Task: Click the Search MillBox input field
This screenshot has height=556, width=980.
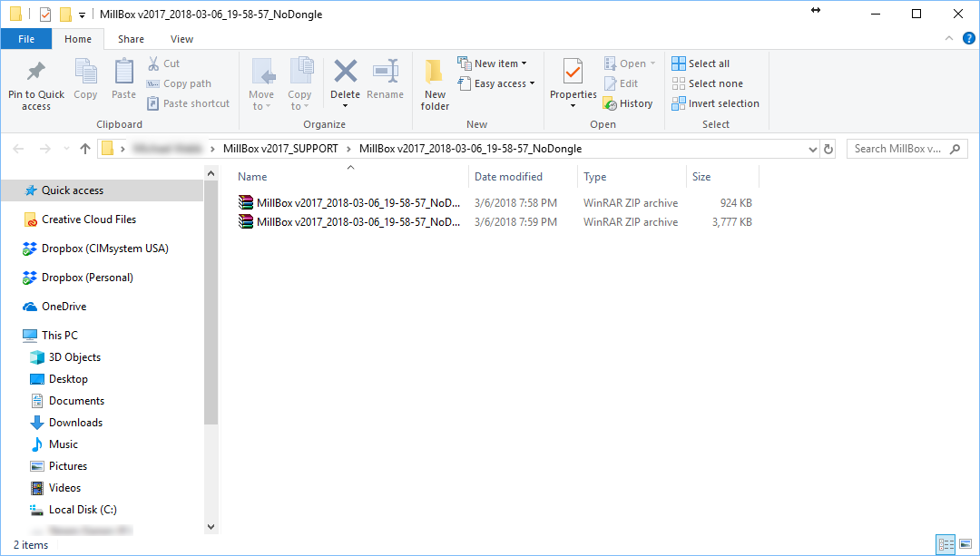Action: click(x=906, y=149)
